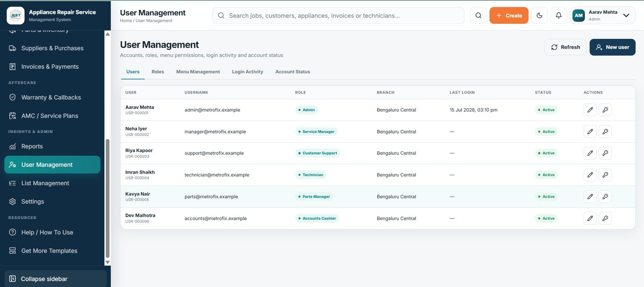Screen dimensions: 644x287
Task: Click the AM avatar badge
Action: [x=578, y=16]
